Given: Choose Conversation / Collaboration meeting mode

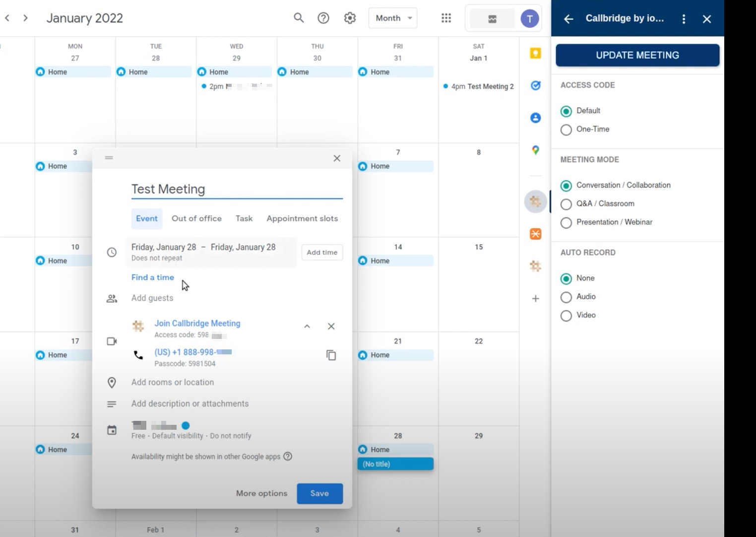Looking at the screenshot, I should coord(566,186).
